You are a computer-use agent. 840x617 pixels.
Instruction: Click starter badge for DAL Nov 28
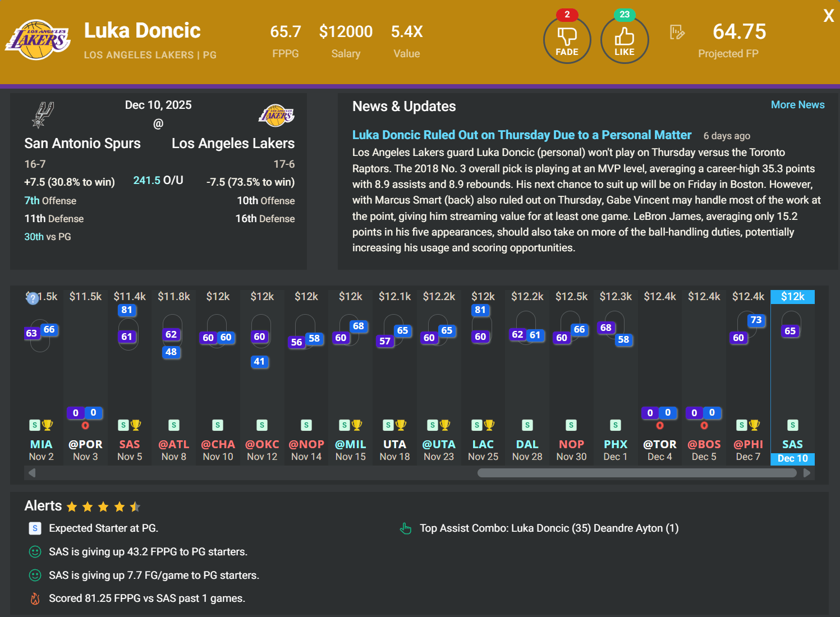(527, 425)
